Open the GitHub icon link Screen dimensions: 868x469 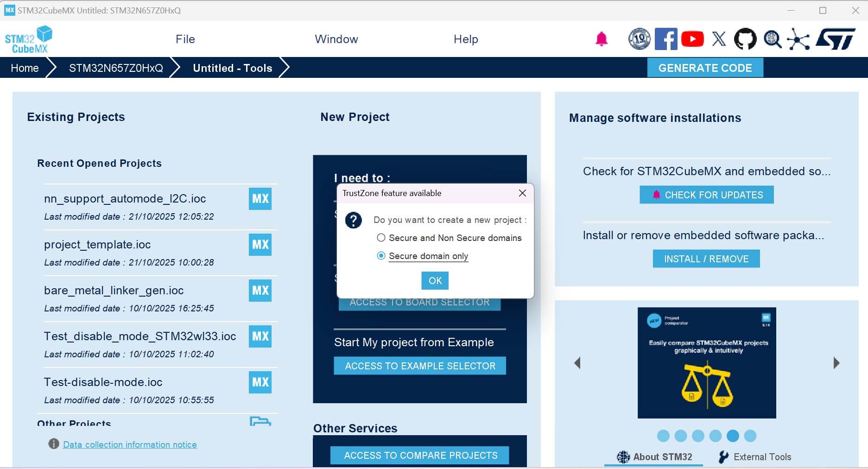[745, 39]
